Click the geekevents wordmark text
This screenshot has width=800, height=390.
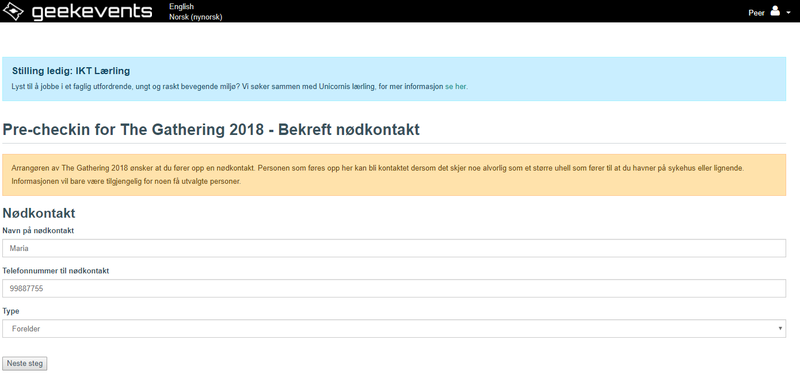pyautogui.click(x=92, y=11)
